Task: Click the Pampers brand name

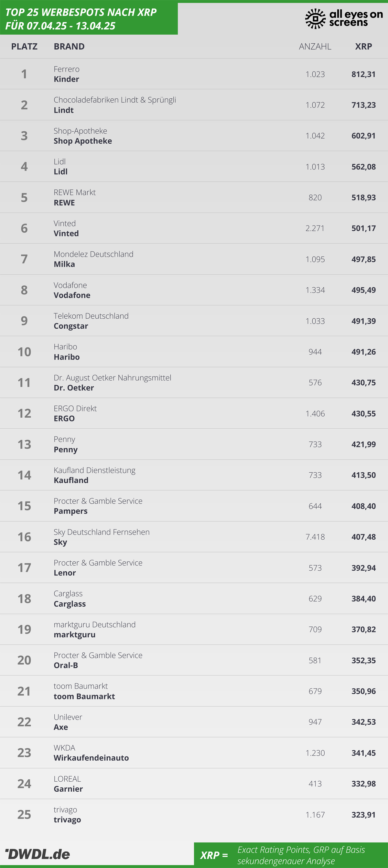Action: (71, 511)
